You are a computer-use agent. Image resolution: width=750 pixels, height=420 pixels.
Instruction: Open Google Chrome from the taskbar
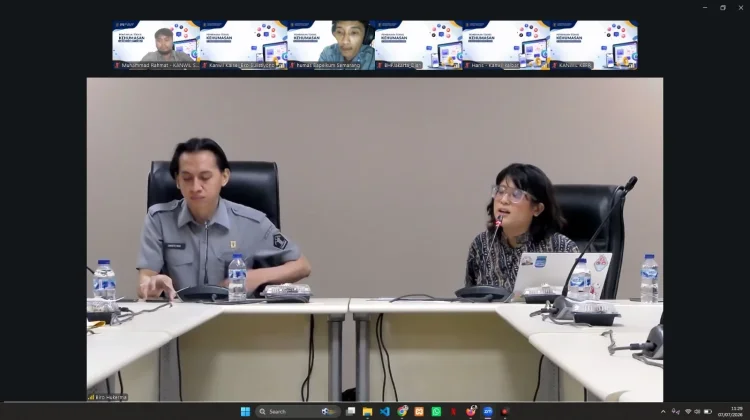pos(402,411)
